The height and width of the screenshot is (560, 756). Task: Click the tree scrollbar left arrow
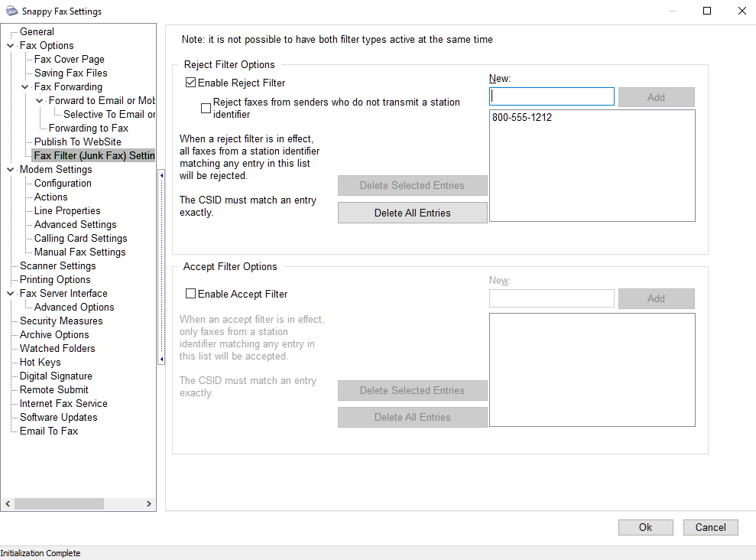tap(8, 504)
